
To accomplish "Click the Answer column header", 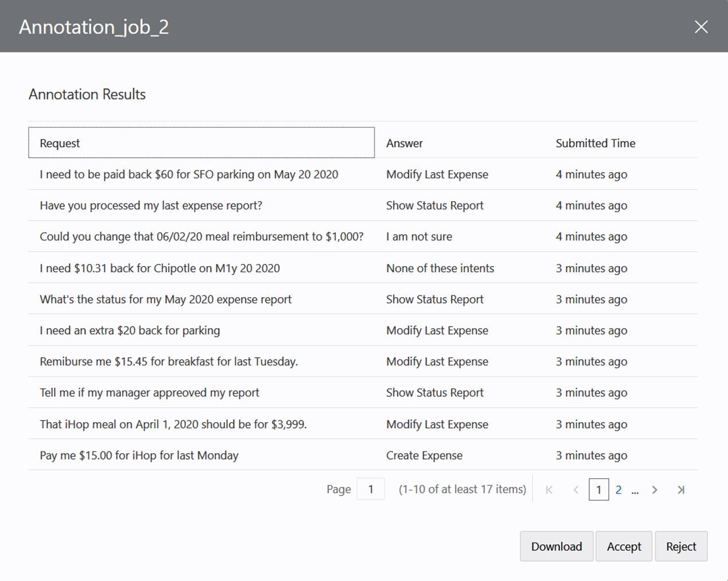I will point(404,143).
